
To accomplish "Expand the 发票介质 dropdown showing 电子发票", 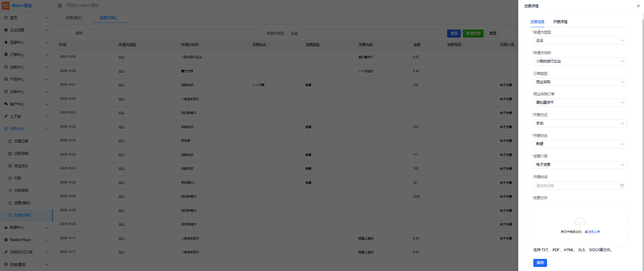I will pyautogui.click(x=580, y=165).
